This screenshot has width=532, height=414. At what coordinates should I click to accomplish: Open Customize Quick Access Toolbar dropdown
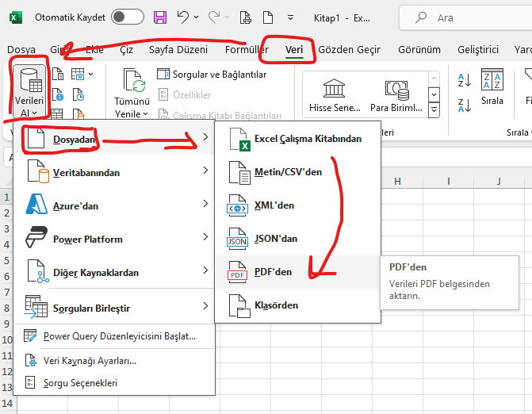(290, 17)
